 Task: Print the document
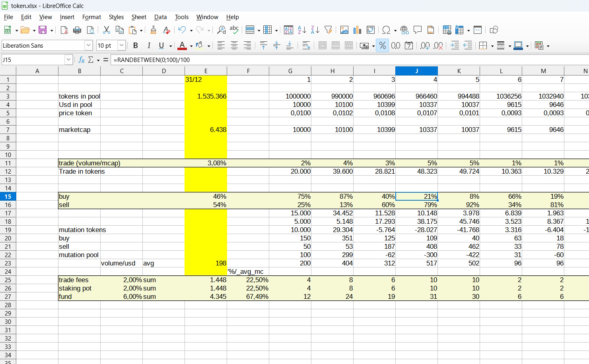77,30
